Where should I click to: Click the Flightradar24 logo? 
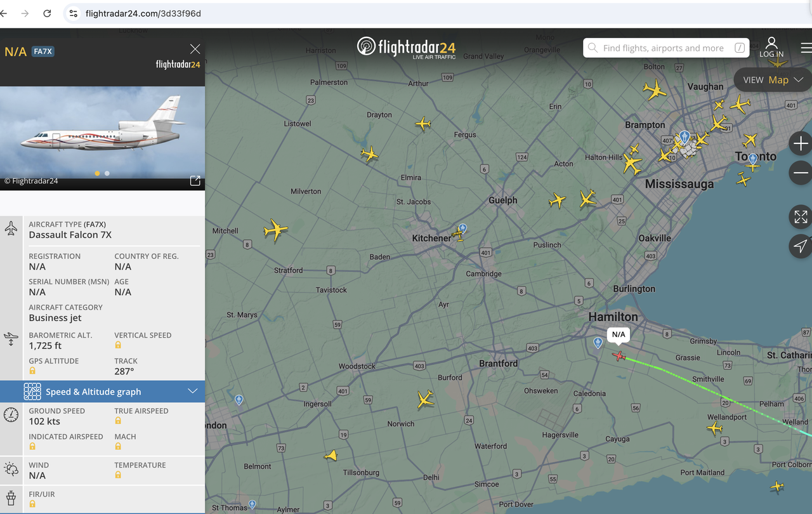pyautogui.click(x=406, y=47)
